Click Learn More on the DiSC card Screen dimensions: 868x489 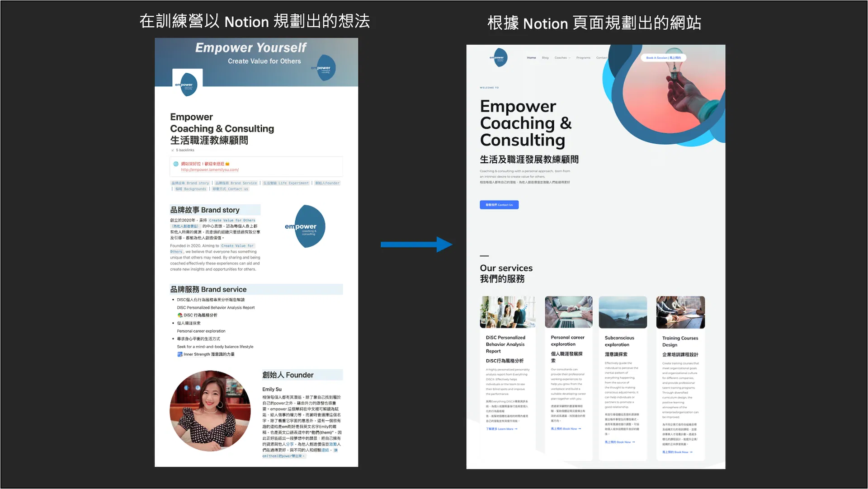(502, 429)
